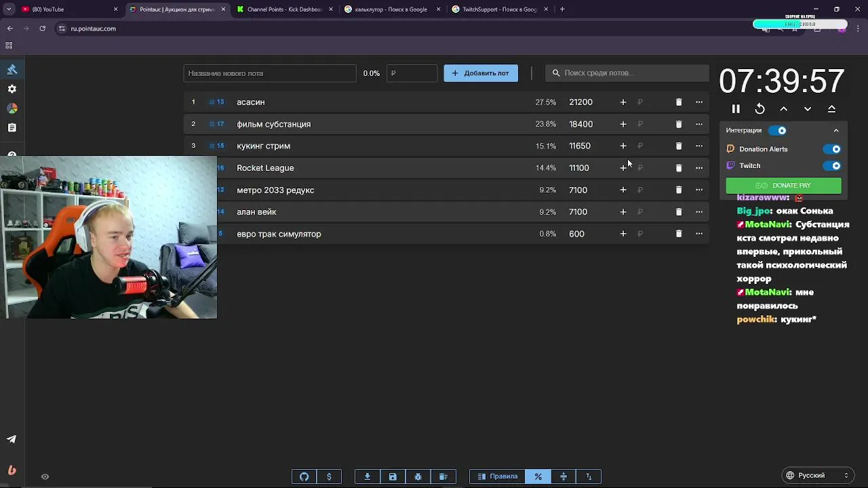The image size is (868, 488).
Task: Click plus icon for евро трак симулятор lot
Action: (x=623, y=234)
